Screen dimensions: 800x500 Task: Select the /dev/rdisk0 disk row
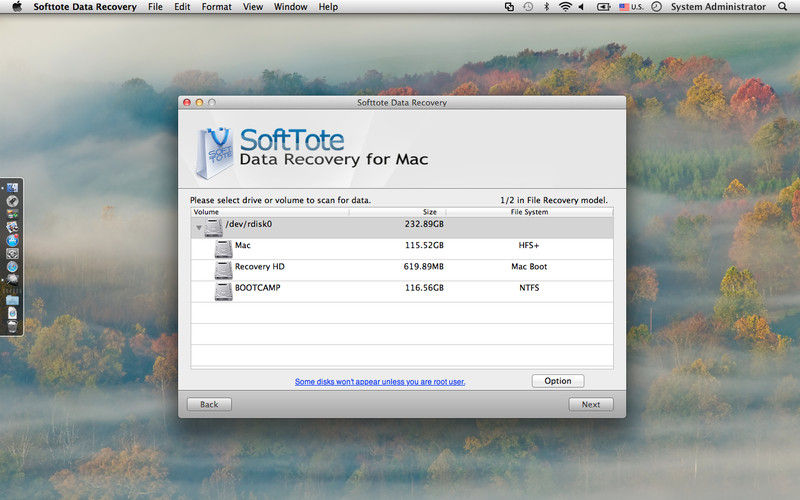(402, 228)
